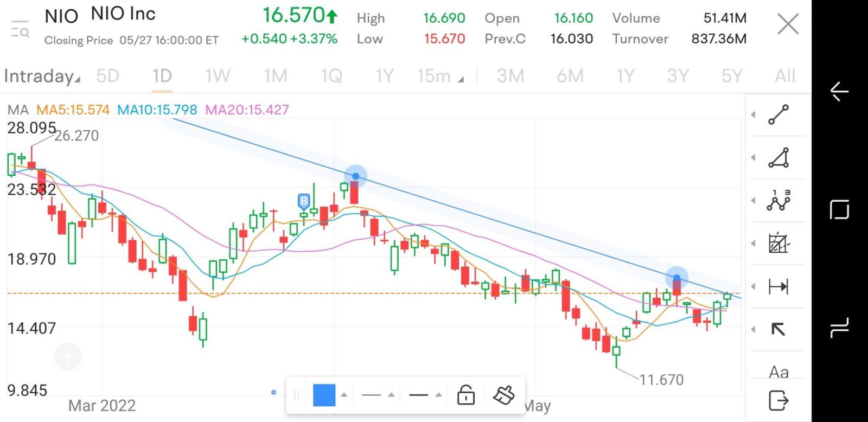Choose the 6M time range
The image size is (868, 422).
click(570, 76)
